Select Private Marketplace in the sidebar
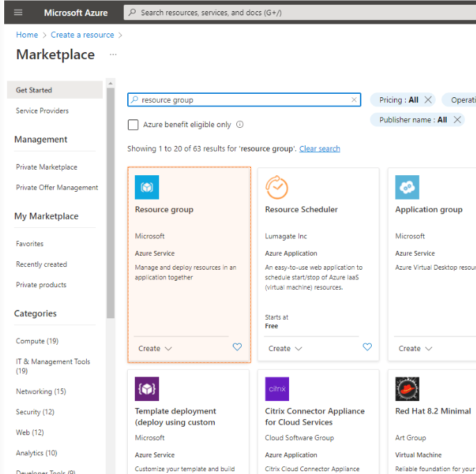The width and height of the screenshot is (476, 474). click(x=47, y=167)
